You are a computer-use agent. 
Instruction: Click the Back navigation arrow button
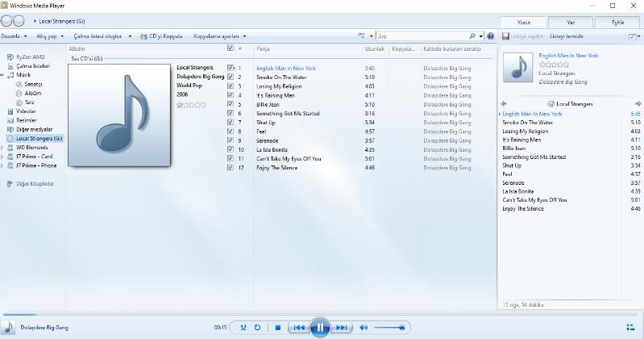(x=6, y=21)
